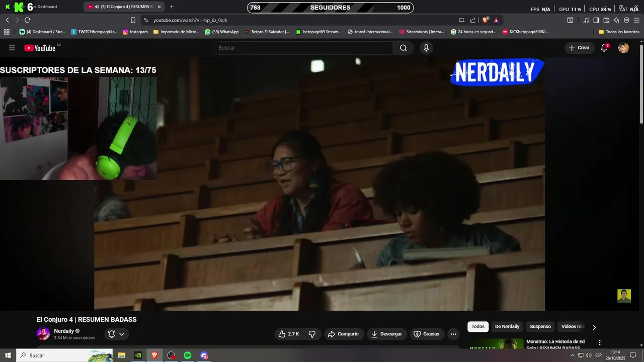Select the De Nerdaily filter chip
The width and height of the screenshot is (644, 362).
[507, 327]
